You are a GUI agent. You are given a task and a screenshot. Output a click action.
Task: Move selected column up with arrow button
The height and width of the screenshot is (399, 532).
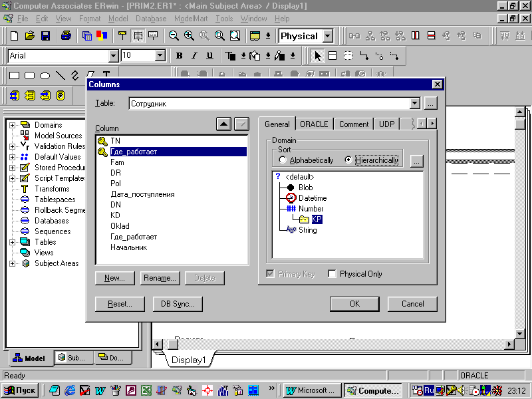[223, 124]
